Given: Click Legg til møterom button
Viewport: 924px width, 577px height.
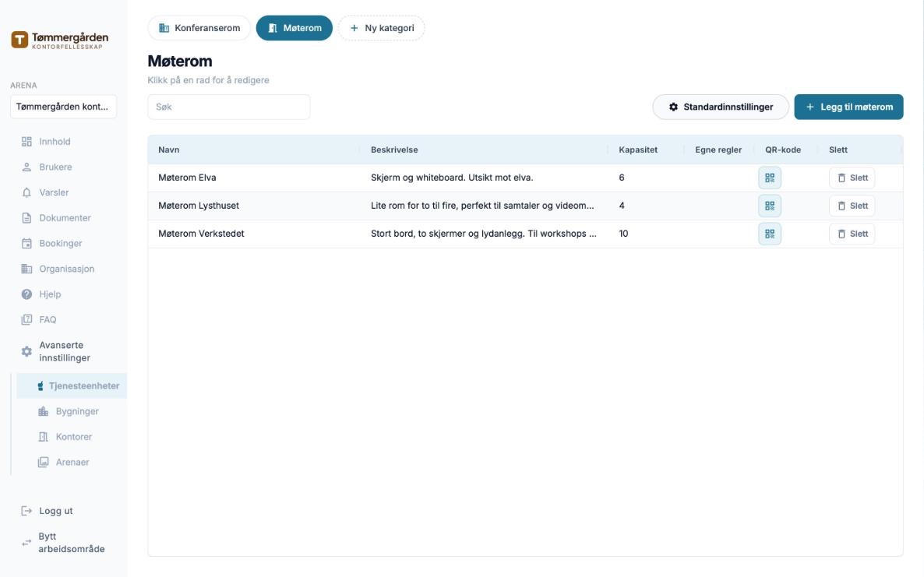Looking at the screenshot, I should pos(848,107).
